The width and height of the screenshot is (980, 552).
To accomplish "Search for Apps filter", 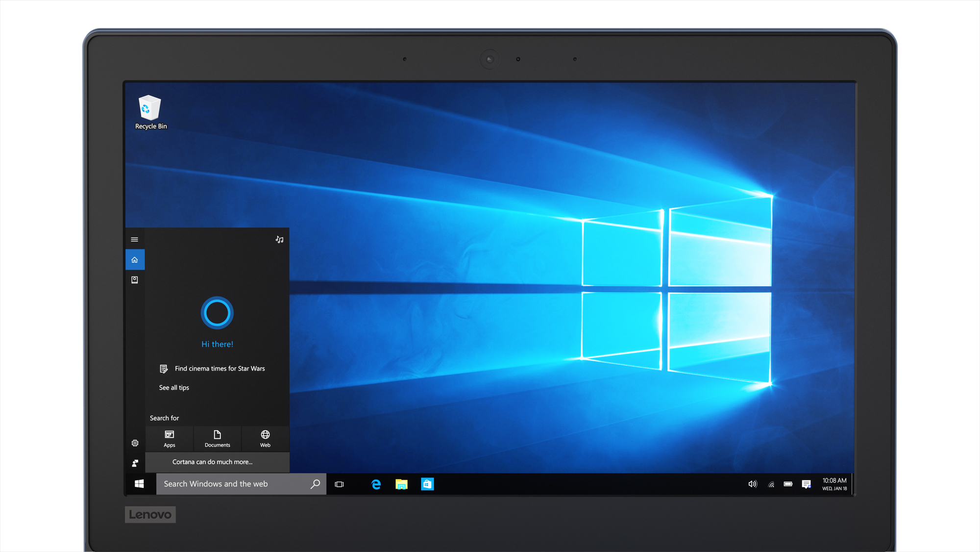I will [x=170, y=438].
